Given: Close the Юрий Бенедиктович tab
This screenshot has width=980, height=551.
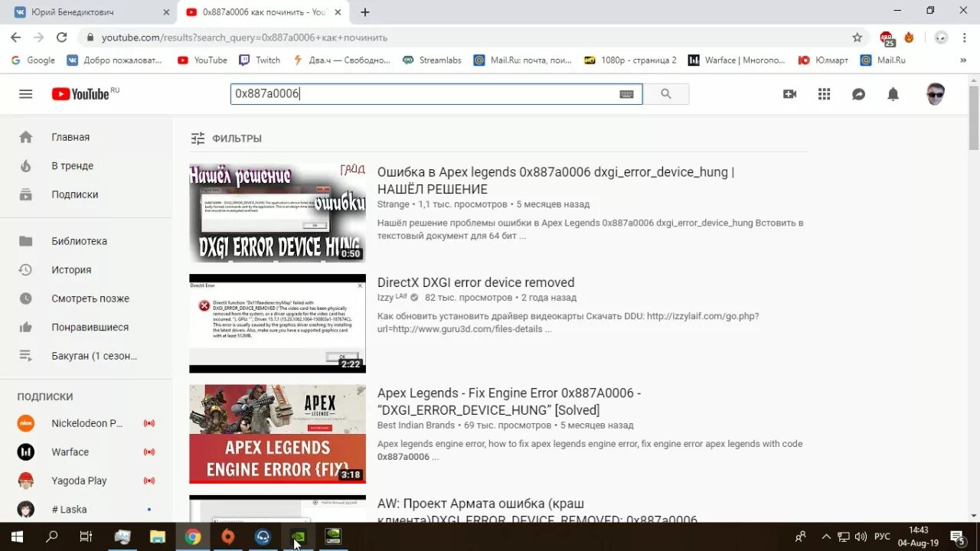Looking at the screenshot, I should click(166, 12).
